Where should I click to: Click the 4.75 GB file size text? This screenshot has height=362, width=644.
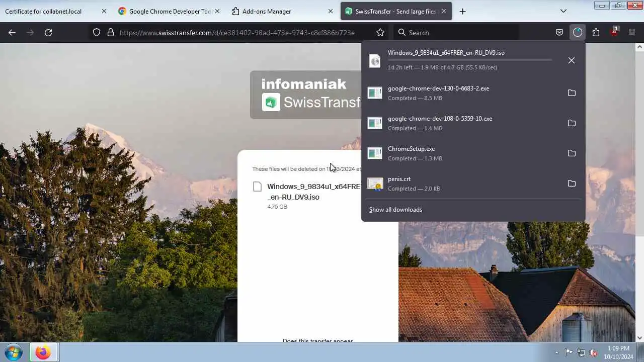(277, 207)
